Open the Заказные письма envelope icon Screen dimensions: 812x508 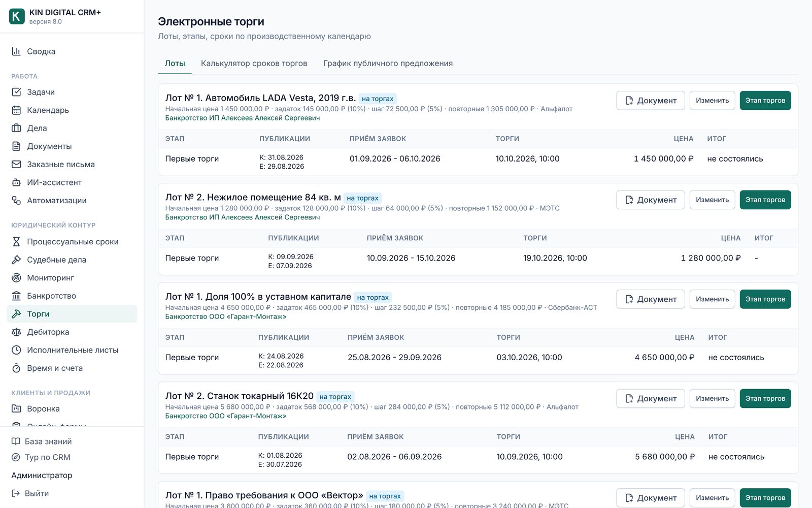coord(16,164)
